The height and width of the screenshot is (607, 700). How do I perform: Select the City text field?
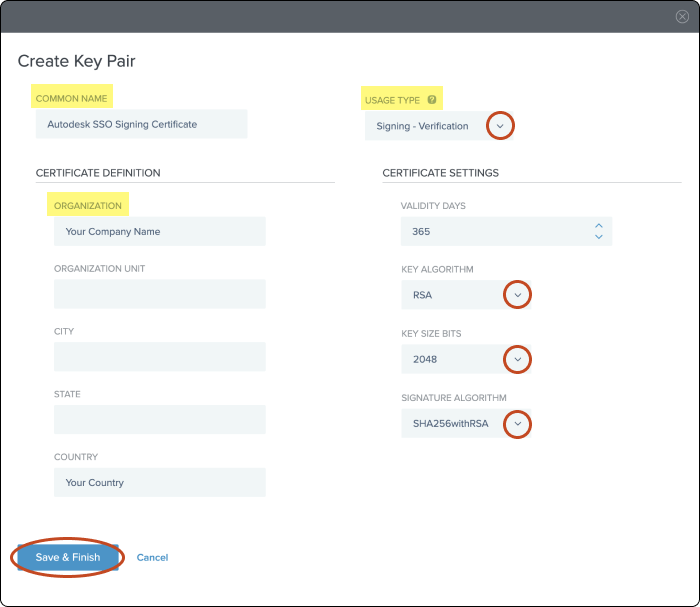pos(160,357)
